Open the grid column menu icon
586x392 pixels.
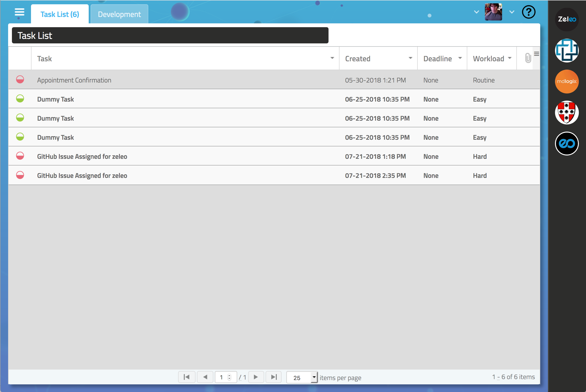pos(536,54)
